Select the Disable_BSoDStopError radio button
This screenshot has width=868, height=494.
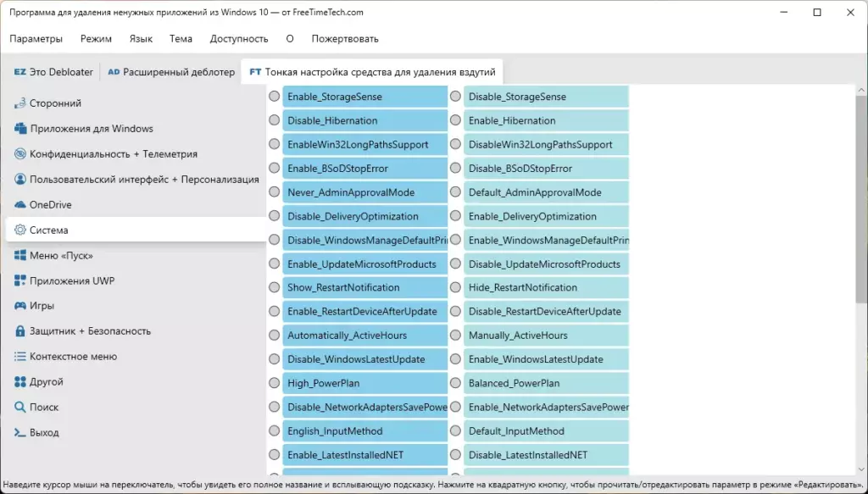455,168
